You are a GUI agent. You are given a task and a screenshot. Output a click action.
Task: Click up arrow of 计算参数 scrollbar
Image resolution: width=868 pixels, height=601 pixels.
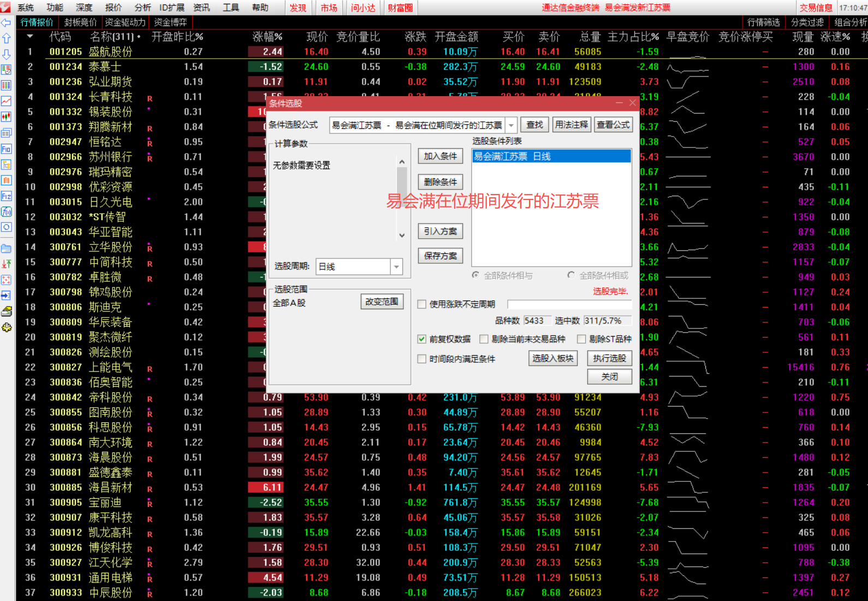pos(402,162)
